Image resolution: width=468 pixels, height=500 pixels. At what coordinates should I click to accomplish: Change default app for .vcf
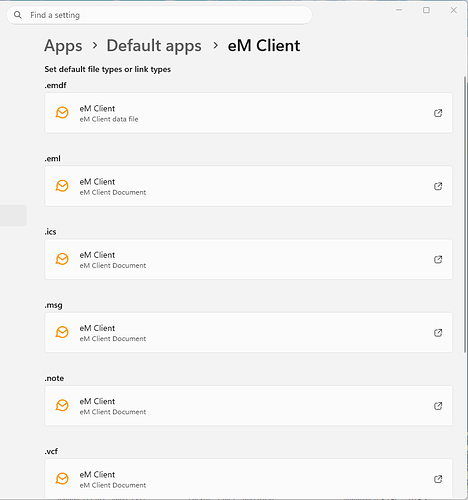point(249,479)
